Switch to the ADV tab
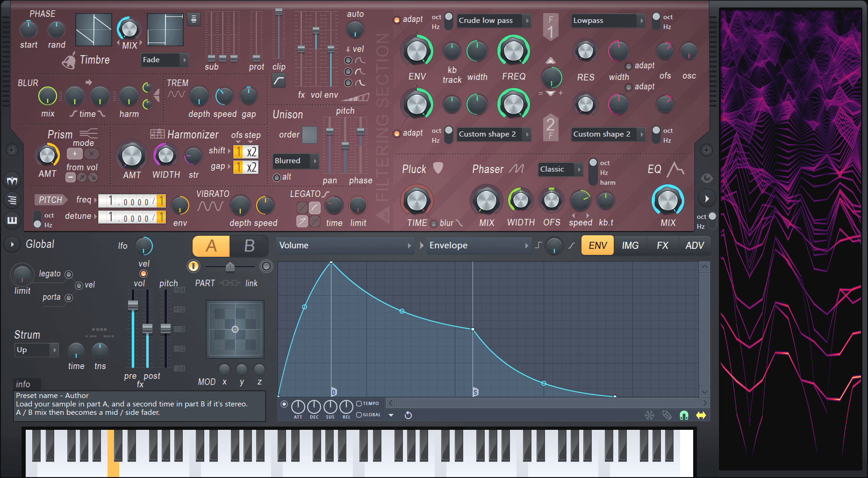 tap(694, 246)
